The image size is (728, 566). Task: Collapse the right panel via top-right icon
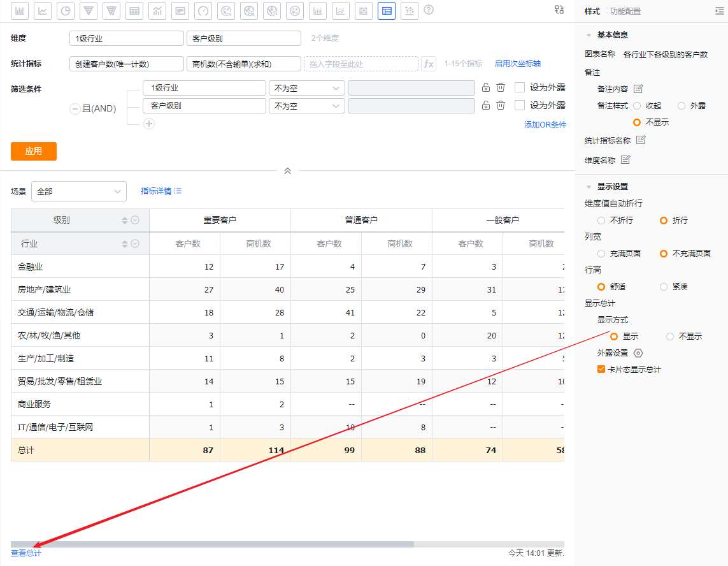click(720, 11)
